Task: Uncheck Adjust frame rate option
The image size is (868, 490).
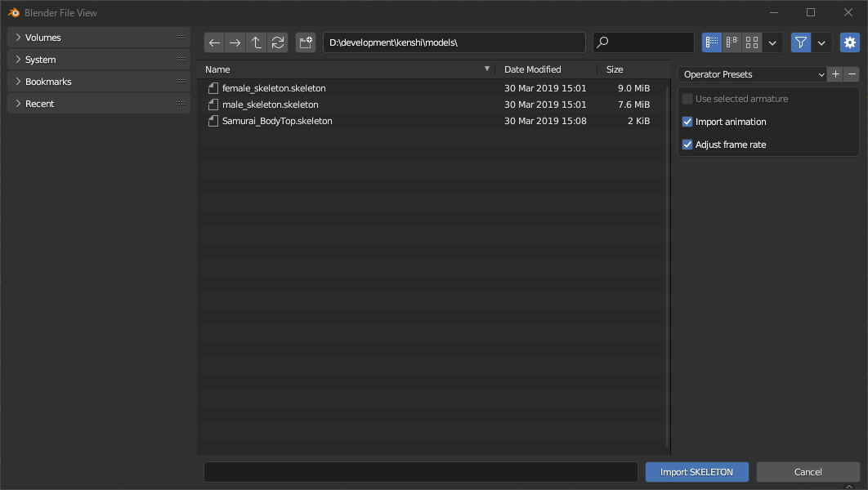Action: (687, 145)
